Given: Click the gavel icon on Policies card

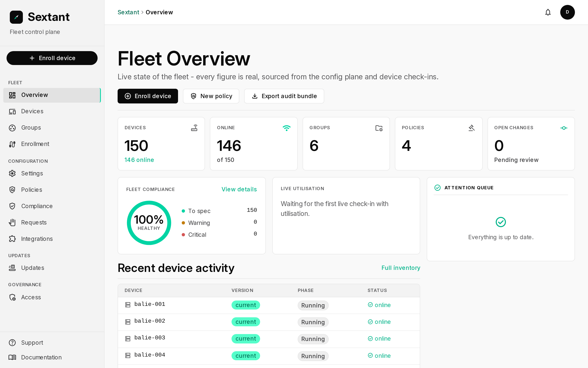Looking at the screenshot, I should pyautogui.click(x=471, y=128).
